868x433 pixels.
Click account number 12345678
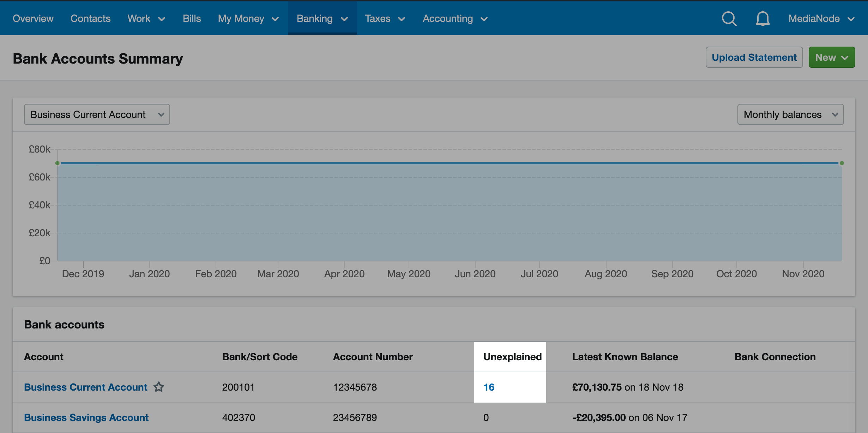(355, 387)
